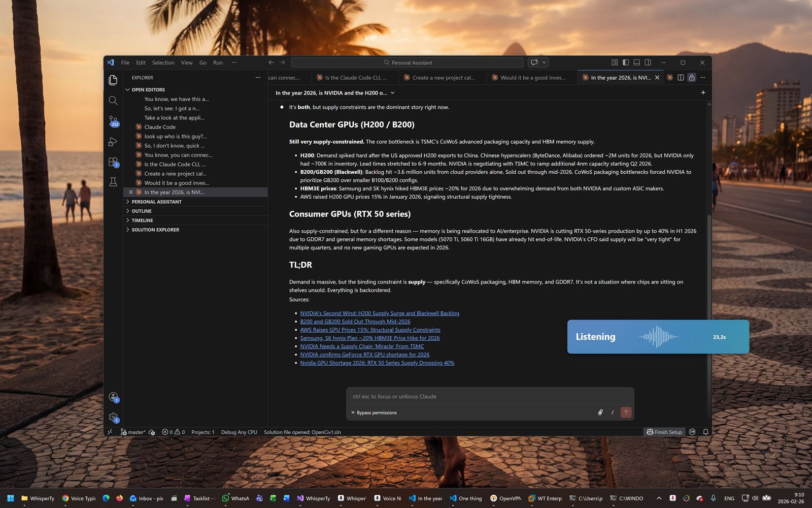Viewport: 812px width, 508px height.
Task: Open the Search view in the activity bar
Action: 113,100
